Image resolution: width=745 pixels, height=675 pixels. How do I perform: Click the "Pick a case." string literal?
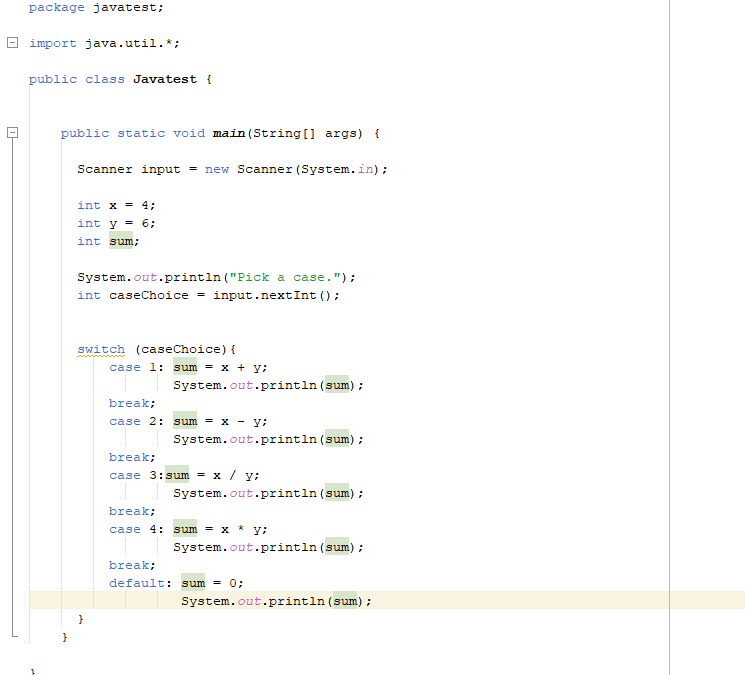pyautogui.click(x=285, y=277)
